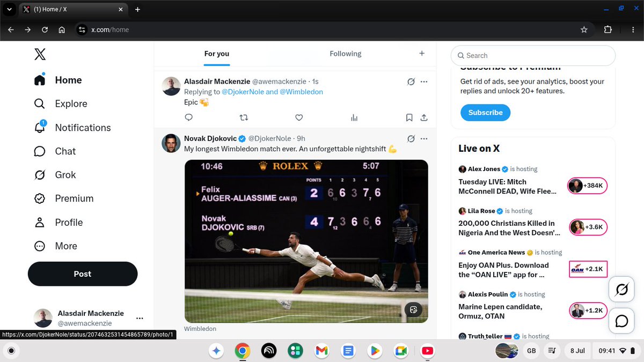
Task: Click Grok icon on the Epic post
Action: pos(411,82)
